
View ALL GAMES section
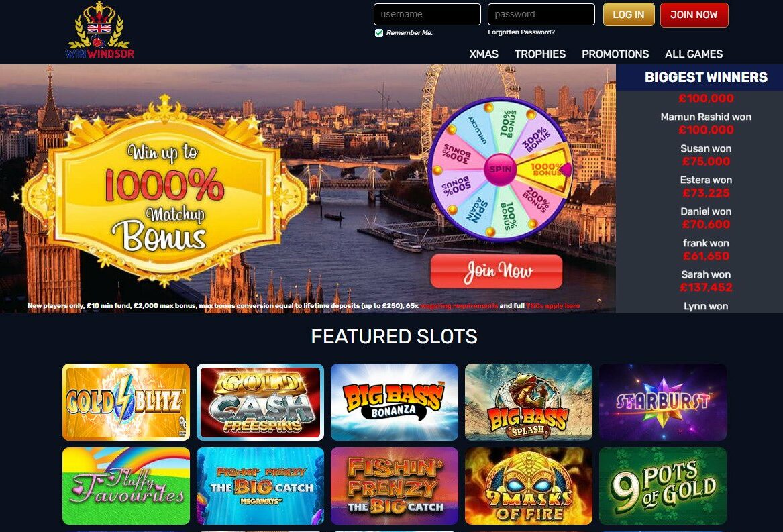694,54
